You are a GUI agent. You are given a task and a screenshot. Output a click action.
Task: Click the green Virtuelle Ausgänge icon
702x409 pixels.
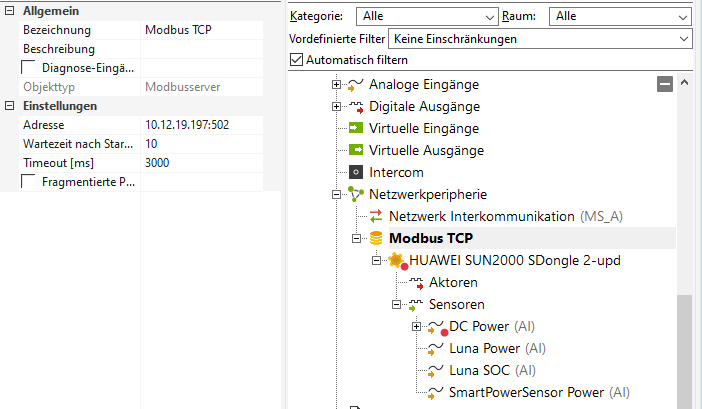tap(356, 150)
